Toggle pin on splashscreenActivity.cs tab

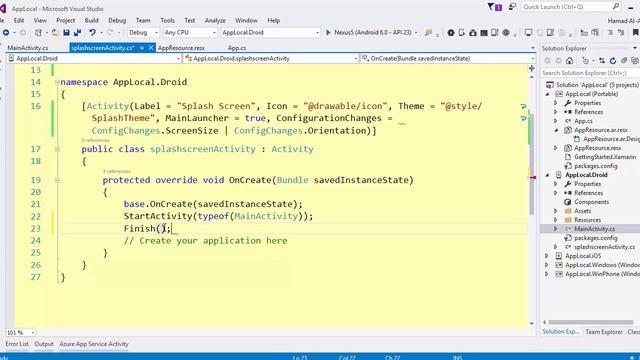click(x=142, y=48)
